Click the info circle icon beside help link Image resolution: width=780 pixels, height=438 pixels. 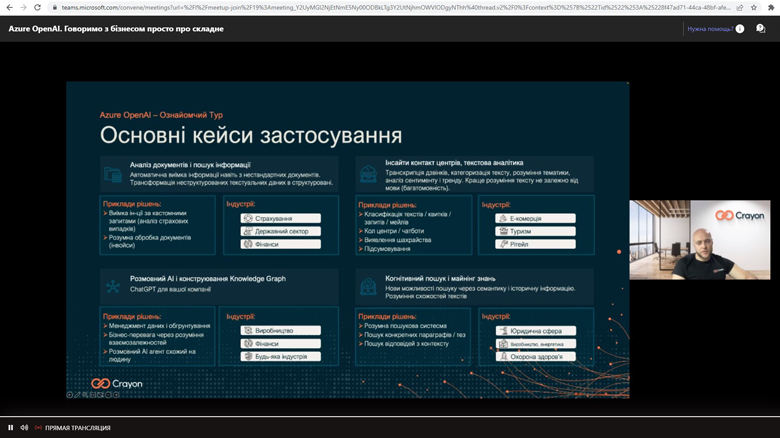coord(740,29)
